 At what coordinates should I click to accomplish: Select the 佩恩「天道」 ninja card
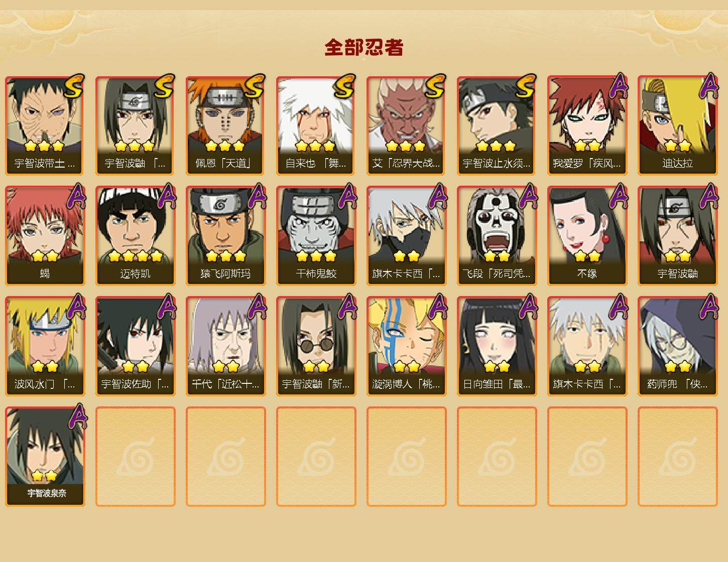[x=225, y=125]
